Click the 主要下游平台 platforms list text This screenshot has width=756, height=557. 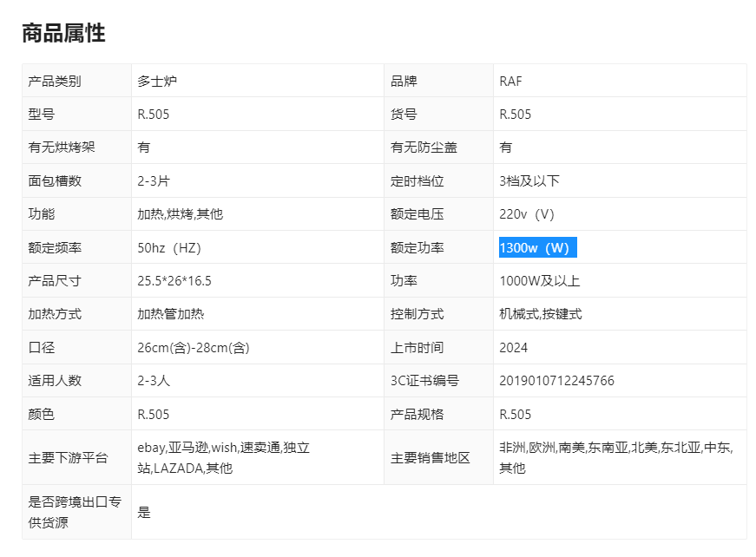223,458
